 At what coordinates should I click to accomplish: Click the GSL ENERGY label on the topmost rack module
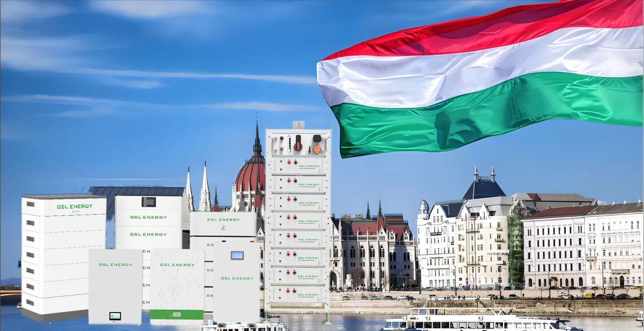point(309,166)
